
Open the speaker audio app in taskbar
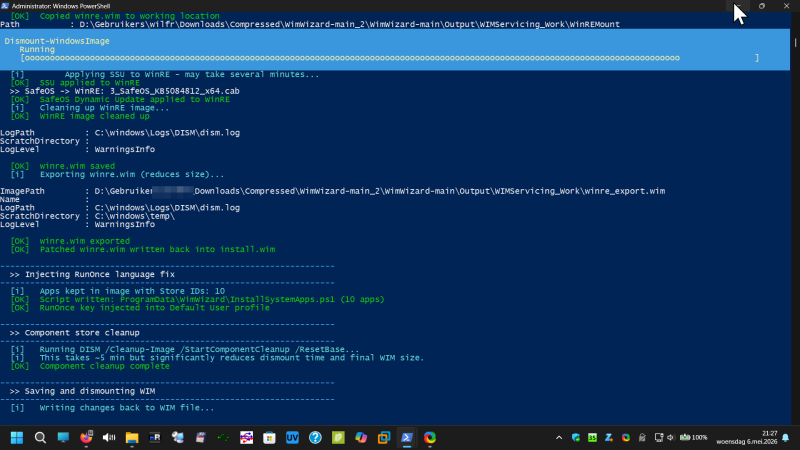point(109,437)
